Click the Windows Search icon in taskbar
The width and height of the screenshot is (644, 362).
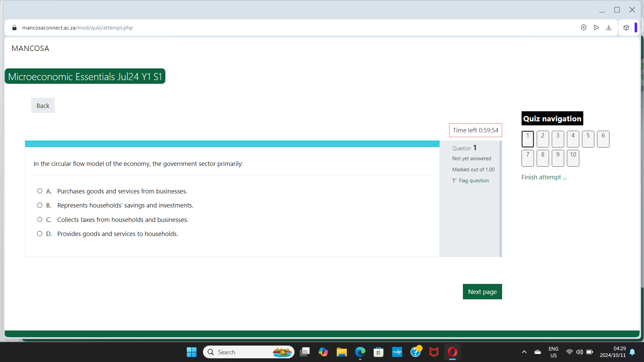[211, 352]
